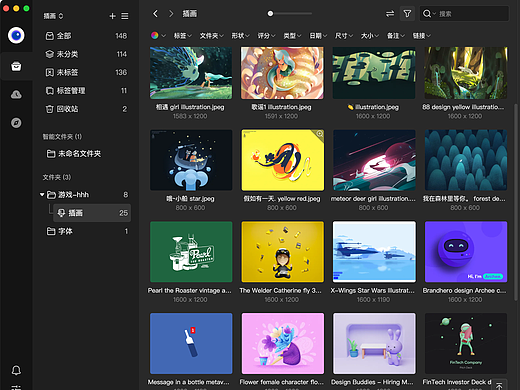Select the 歌谣1 illustration thumbnail

coord(282,73)
